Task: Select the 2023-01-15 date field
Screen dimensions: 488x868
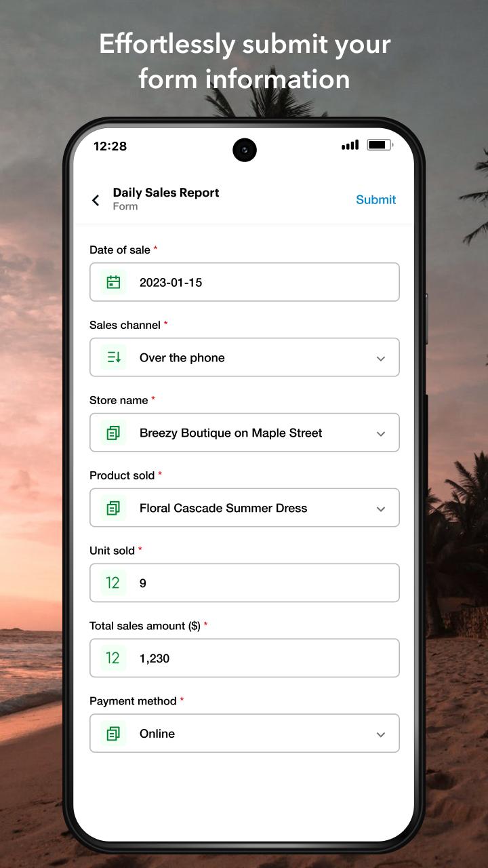Action: [245, 282]
